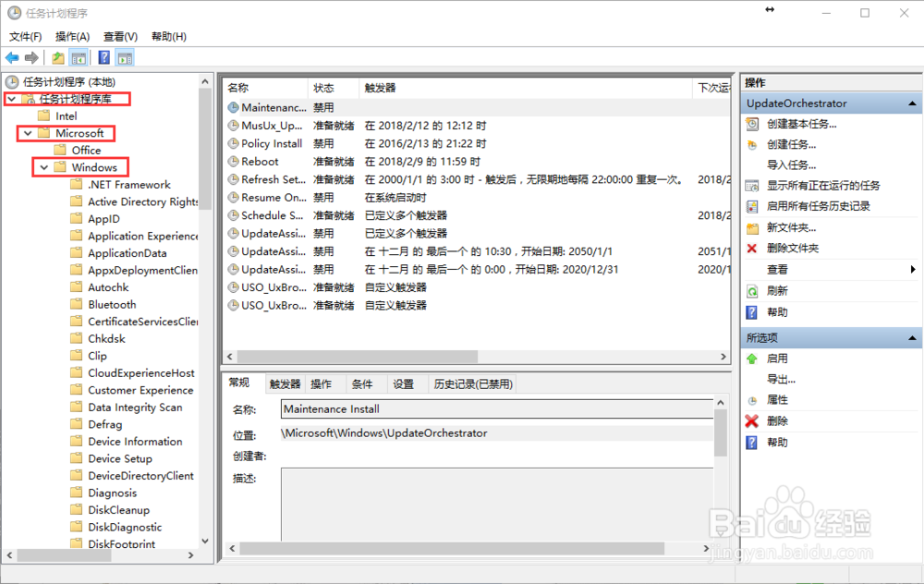Click the task list horizontal scrollbar thumb
The image size is (924, 584).
pyautogui.click(x=357, y=357)
